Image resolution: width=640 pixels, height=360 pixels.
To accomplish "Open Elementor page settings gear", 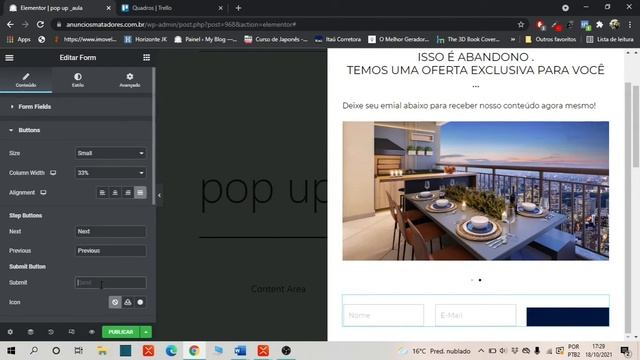I will [x=10, y=332].
